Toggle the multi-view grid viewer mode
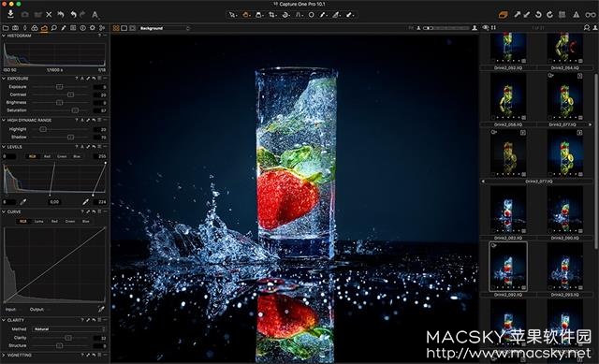Screen dimensions: 599x364 pos(116,28)
